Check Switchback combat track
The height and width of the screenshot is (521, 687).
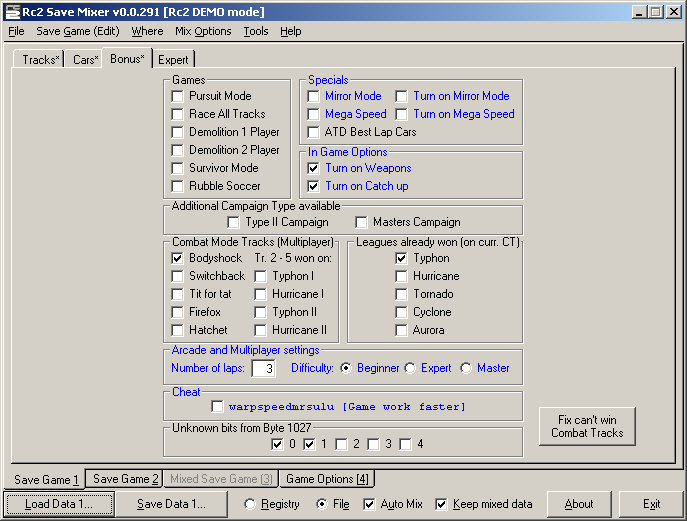tap(177, 276)
